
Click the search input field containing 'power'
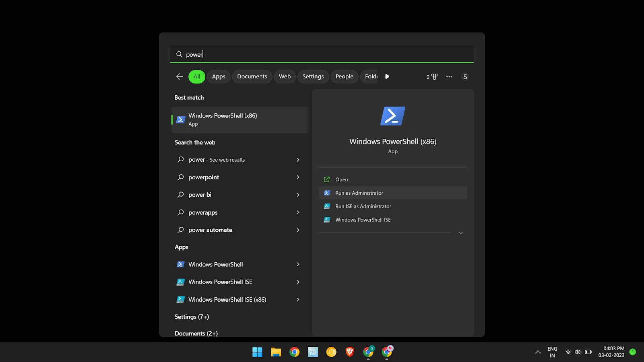(x=322, y=54)
